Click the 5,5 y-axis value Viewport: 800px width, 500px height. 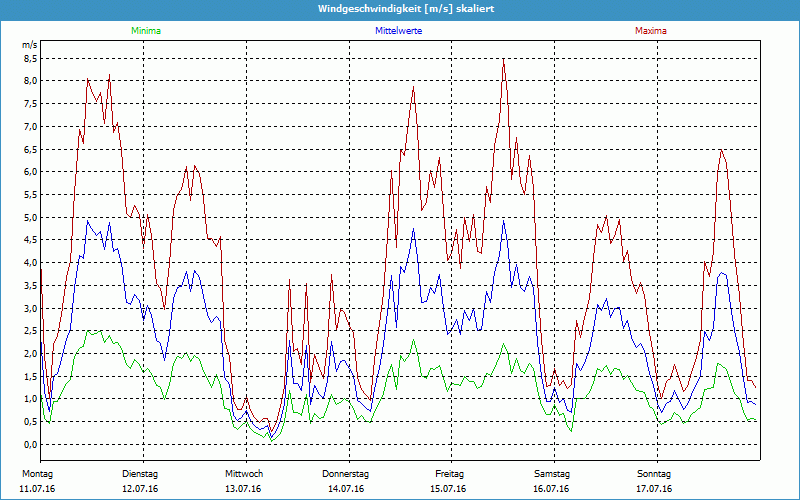coord(31,194)
